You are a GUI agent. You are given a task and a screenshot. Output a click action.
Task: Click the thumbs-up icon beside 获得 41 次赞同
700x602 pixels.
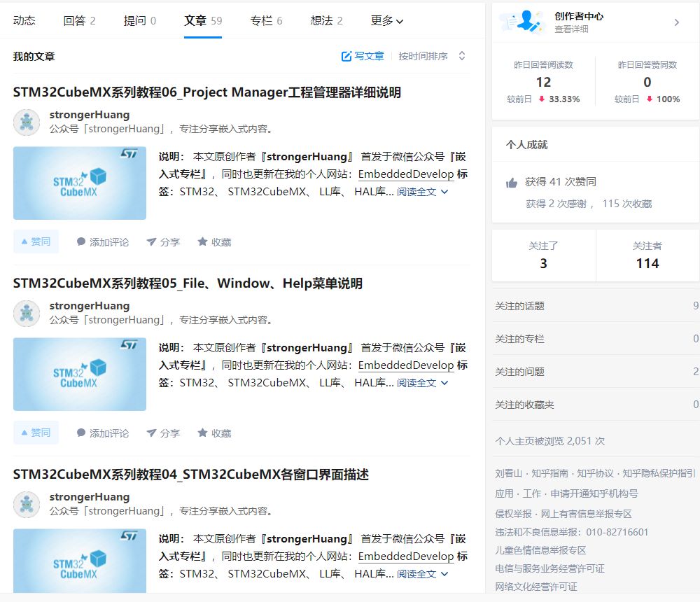[x=512, y=182]
